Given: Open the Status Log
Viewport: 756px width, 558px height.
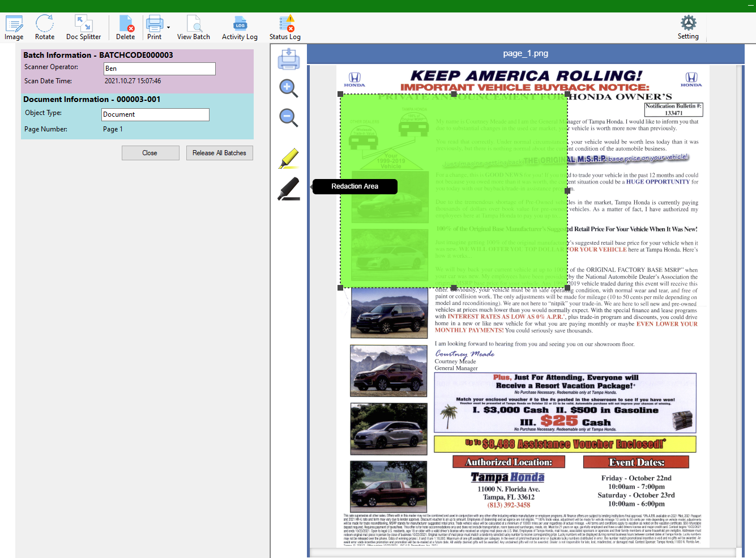Looking at the screenshot, I should tap(285, 28).
